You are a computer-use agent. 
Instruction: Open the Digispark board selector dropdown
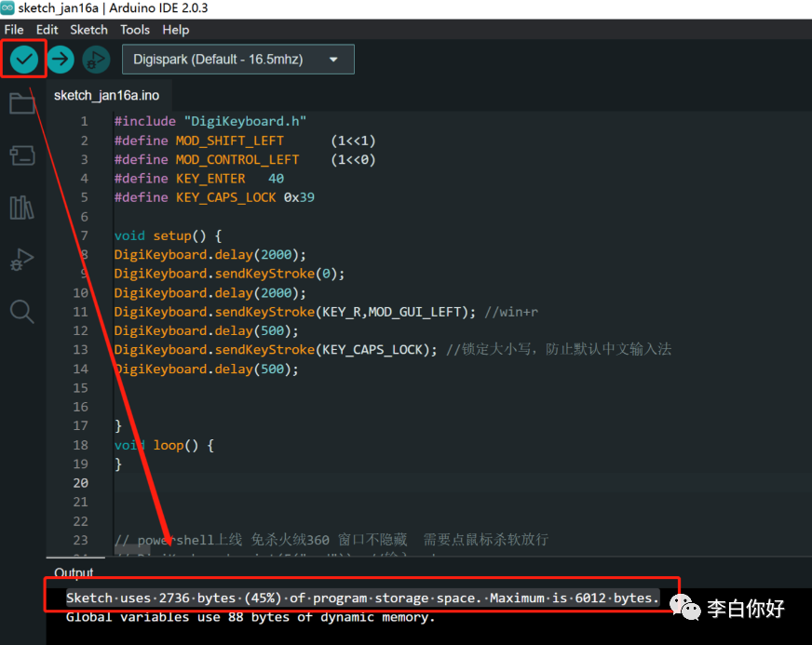pyautogui.click(x=238, y=59)
